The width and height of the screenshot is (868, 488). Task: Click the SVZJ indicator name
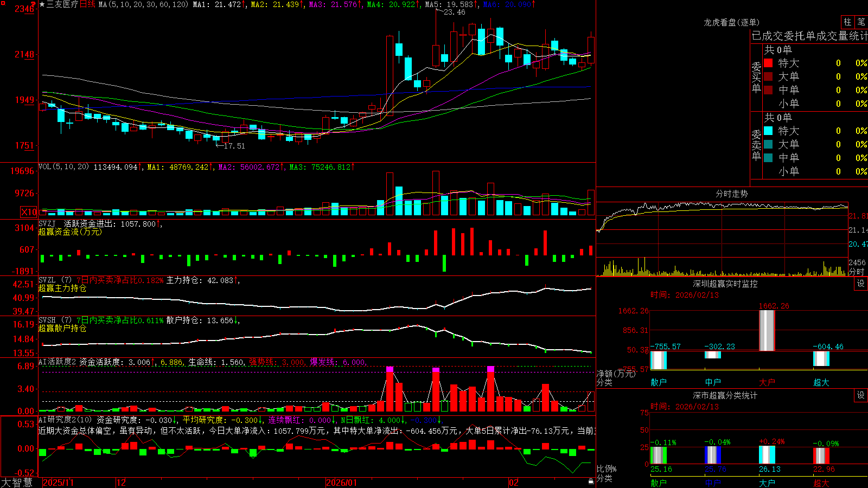tap(47, 223)
